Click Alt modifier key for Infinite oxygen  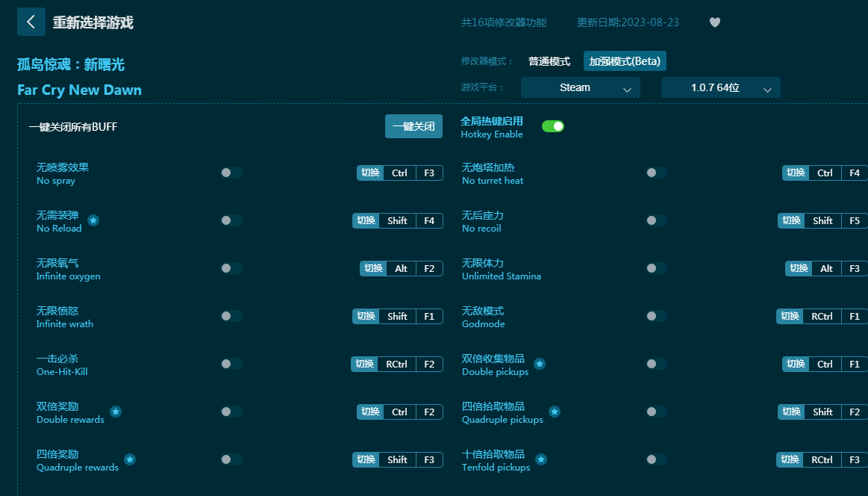(x=402, y=268)
